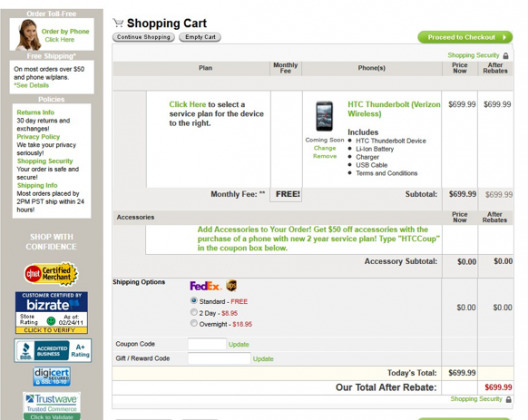Click into the Gift / Reward Code field

[219, 358]
